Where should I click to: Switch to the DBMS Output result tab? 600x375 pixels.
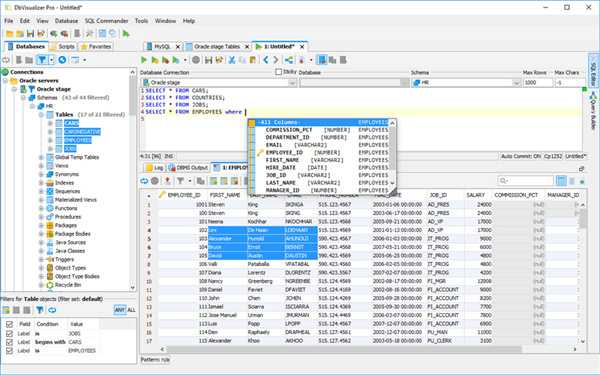(188, 168)
